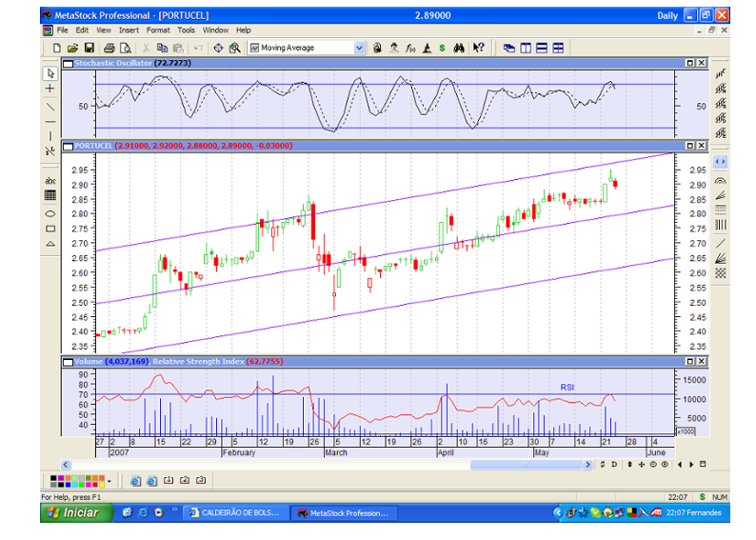Open the color palette dropdown arrow

(x=109, y=481)
